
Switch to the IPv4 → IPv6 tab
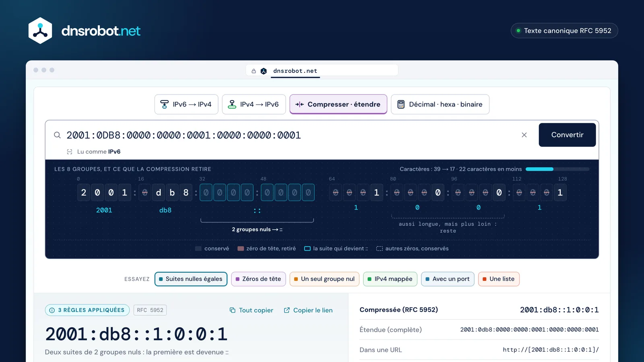click(x=254, y=105)
